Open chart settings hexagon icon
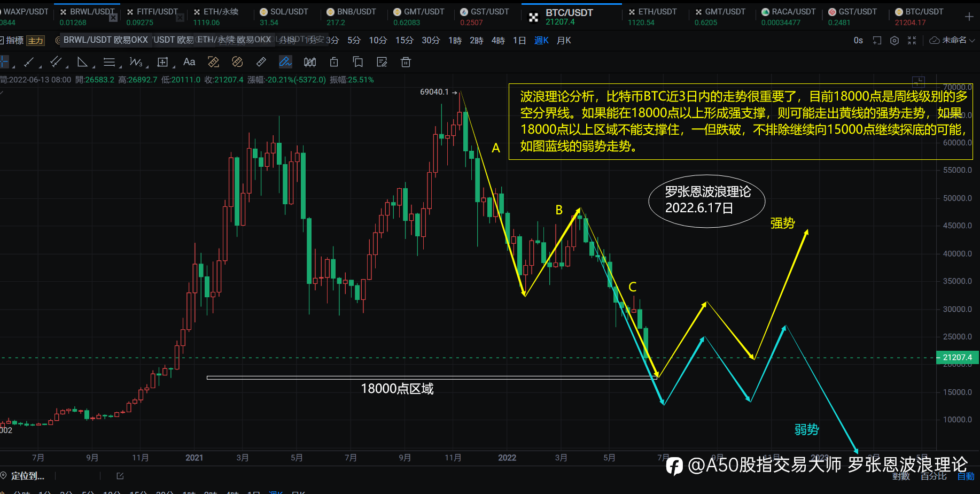 895,40
